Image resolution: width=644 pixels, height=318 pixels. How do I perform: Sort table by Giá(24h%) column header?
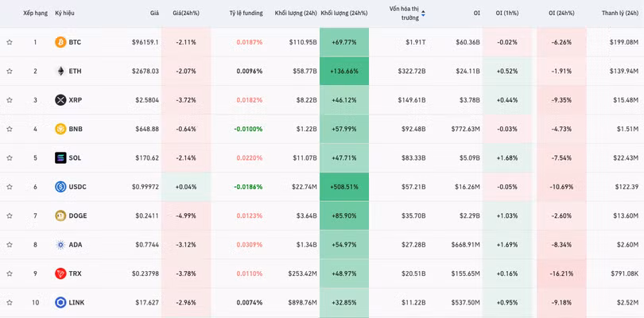(186, 13)
